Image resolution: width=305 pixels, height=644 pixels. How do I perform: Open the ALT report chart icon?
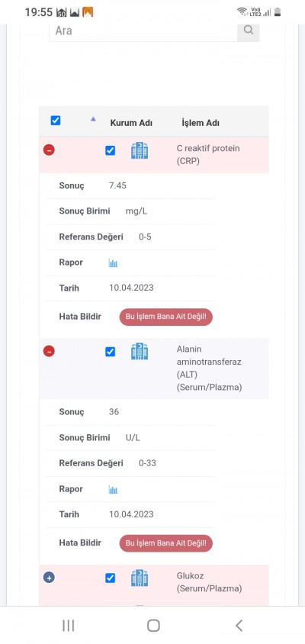tap(114, 489)
